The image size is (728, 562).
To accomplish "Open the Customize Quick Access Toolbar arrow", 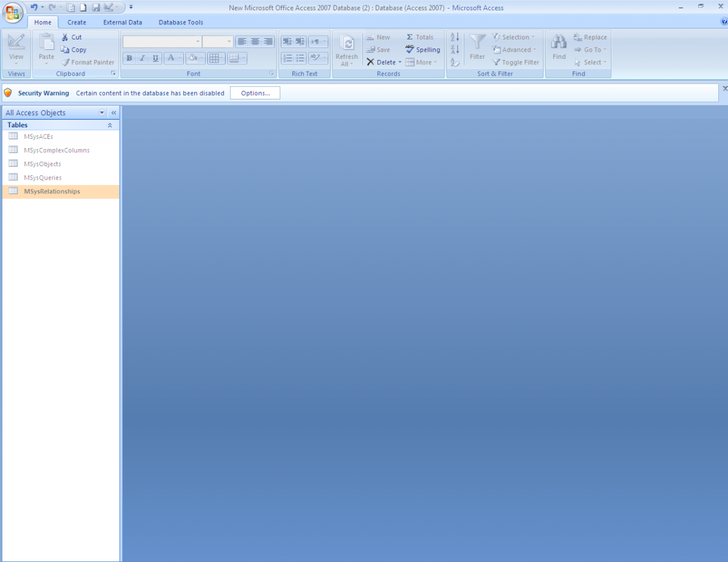I will (131, 7).
